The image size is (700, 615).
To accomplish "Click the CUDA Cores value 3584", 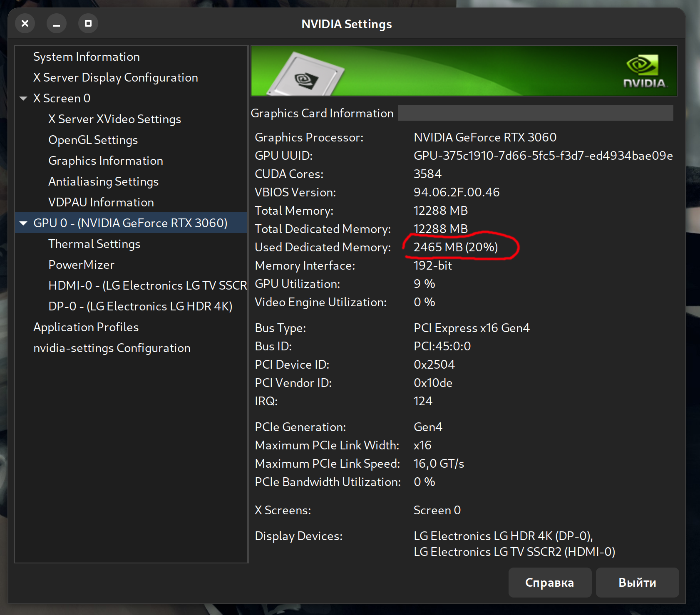I will tap(427, 174).
